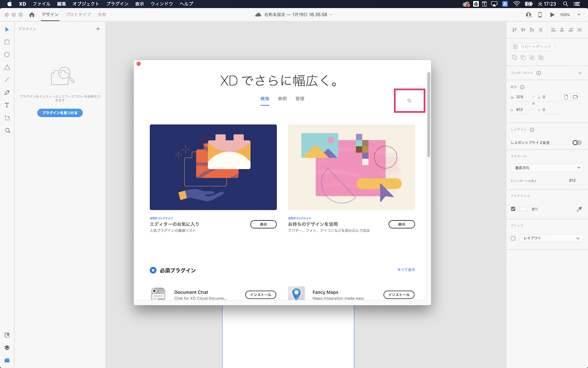Click the H height field 812
This screenshot has height=368, width=588.
coord(524,110)
